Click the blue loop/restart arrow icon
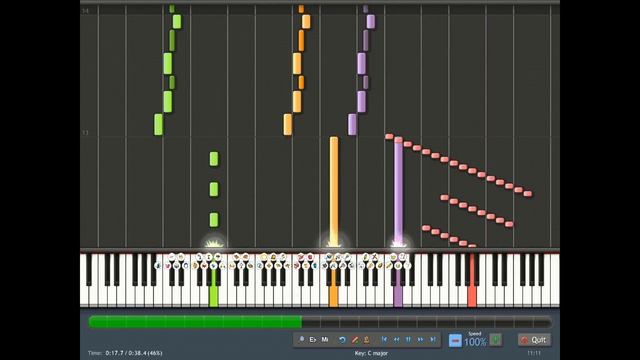Screen dimensions: 640x360 [x=342, y=340]
